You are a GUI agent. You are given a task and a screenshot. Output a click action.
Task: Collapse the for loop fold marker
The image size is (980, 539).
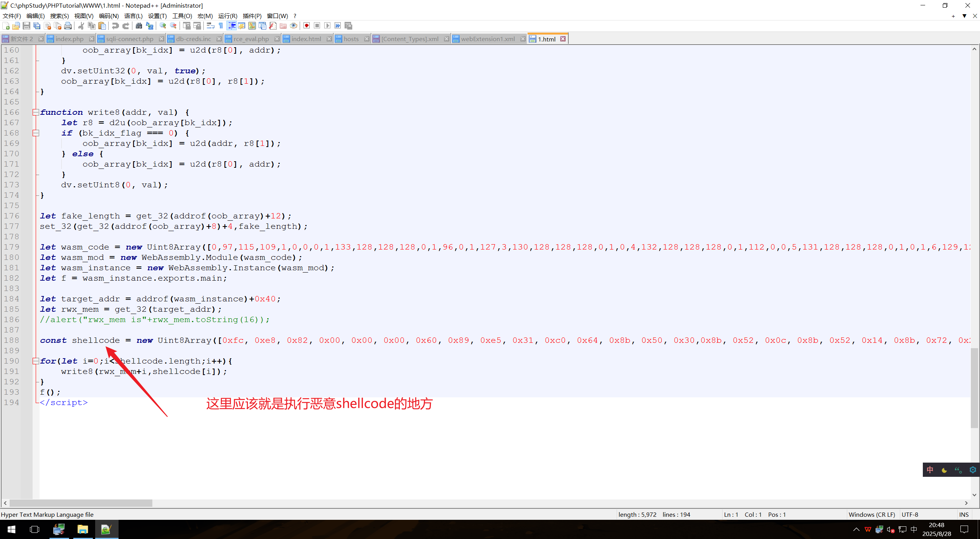pos(36,361)
